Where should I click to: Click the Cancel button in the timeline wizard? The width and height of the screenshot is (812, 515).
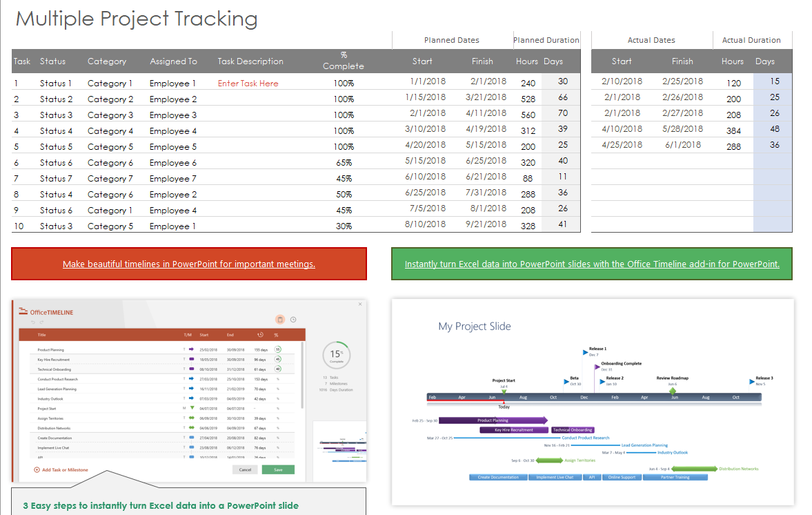(x=245, y=469)
